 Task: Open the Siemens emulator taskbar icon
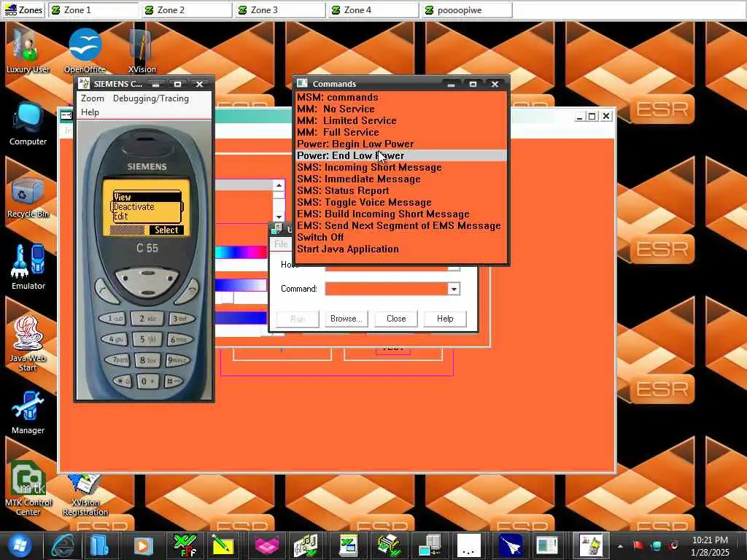(x=591, y=545)
